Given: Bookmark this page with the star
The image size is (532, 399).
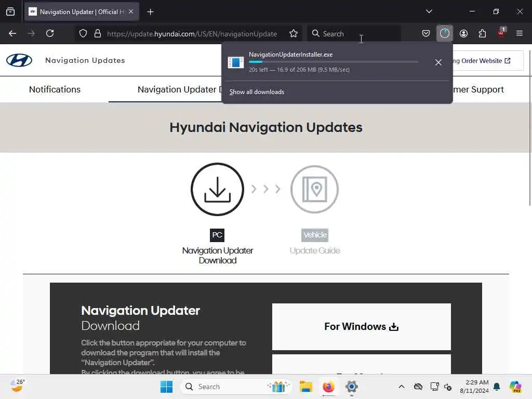Looking at the screenshot, I should pos(294,33).
